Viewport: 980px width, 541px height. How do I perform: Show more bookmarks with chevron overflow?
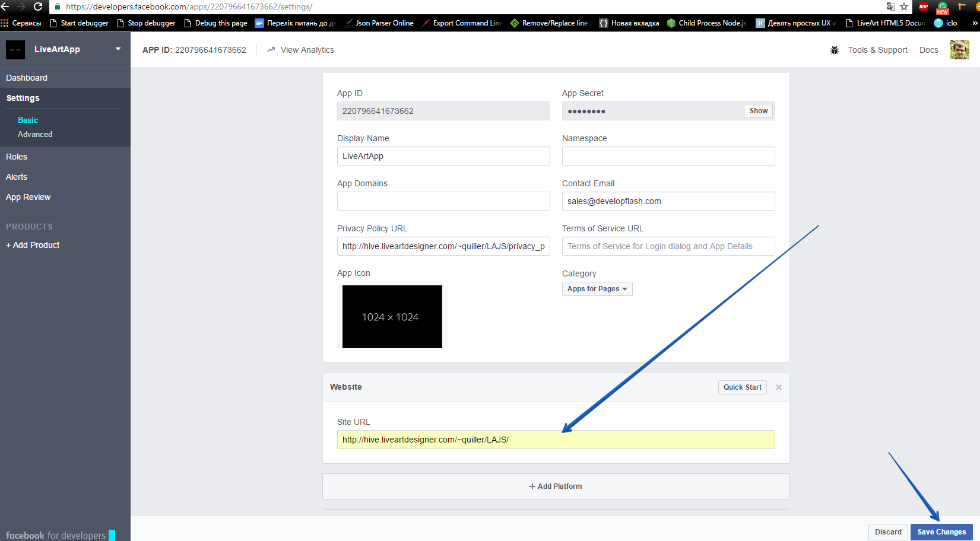tap(975, 23)
